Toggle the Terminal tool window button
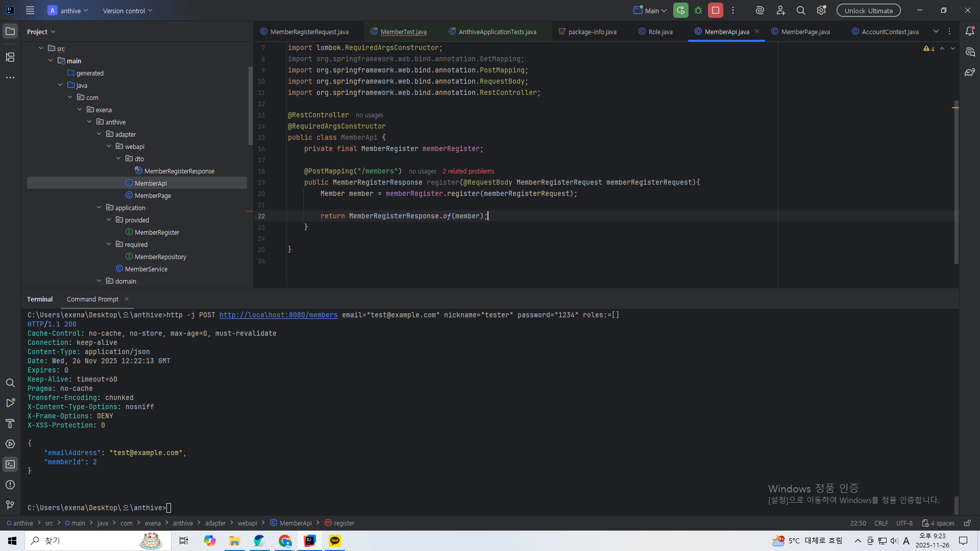Screen dimensions: 980x551 [10, 464]
